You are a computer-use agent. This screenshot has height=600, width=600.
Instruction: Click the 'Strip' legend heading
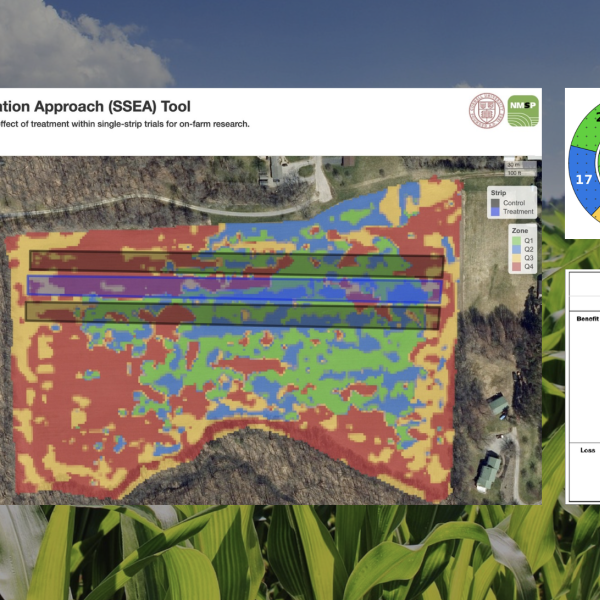point(498,193)
